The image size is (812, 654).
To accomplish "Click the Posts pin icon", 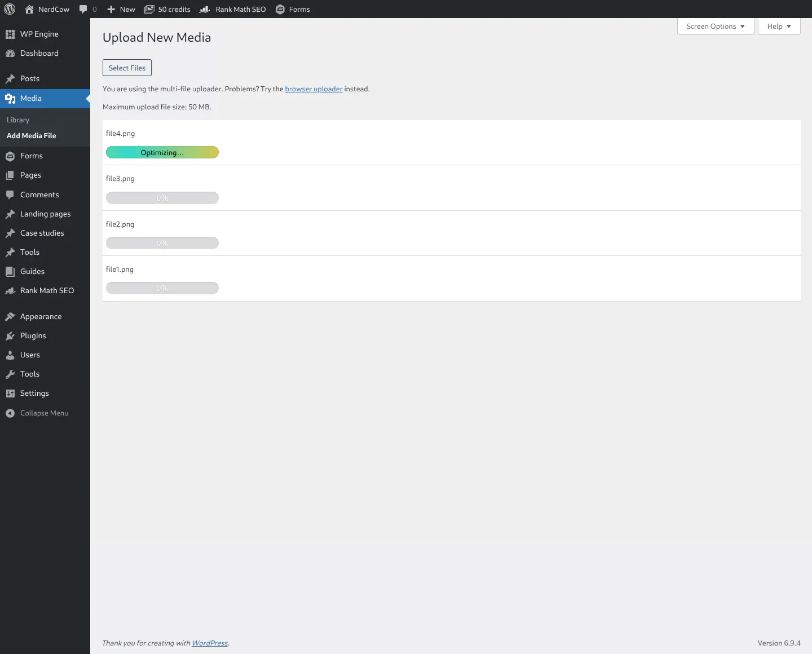I will (x=10, y=78).
